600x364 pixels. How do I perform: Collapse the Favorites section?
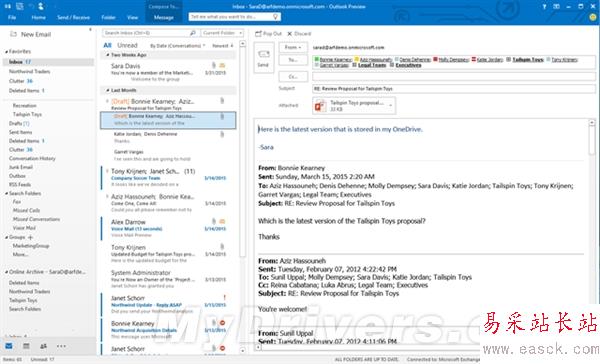click(7, 52)
